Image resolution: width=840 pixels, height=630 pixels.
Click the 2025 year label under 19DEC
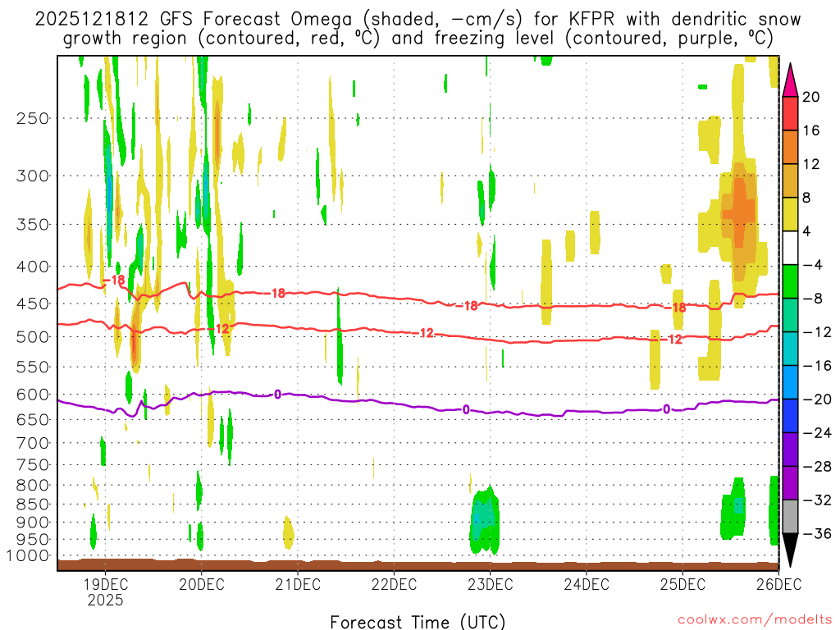tap(105, 600)
